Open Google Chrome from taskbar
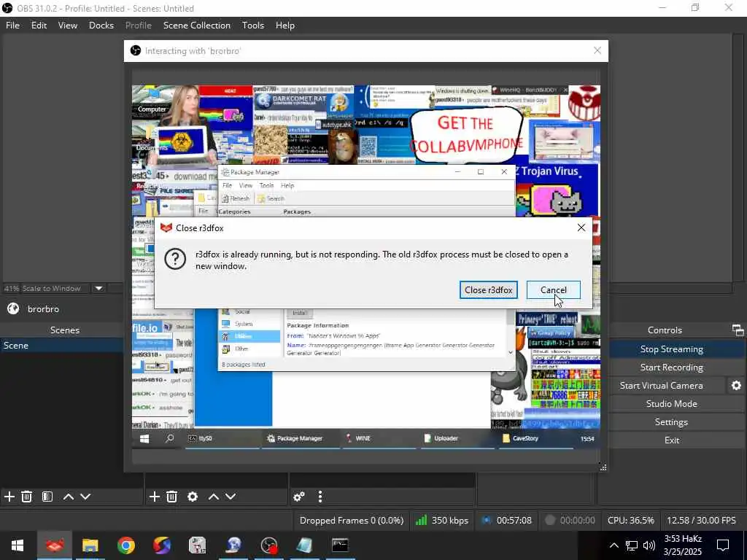Viewport: 747px width, 560px height. pyautogui.click(x=125, y=545)
